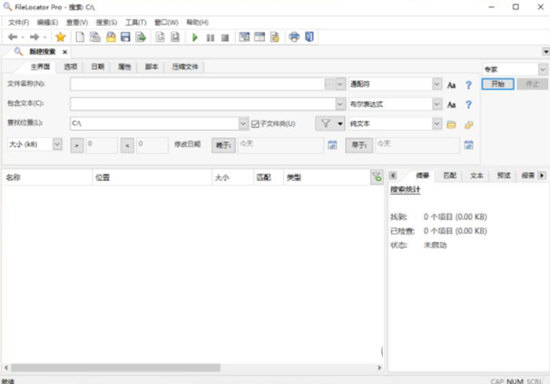Image resolution: width=550 pixels, height=384 pixels.
Task: Open the 布尔表达式 expression type dropdown
Action: [x=437, y=104]
